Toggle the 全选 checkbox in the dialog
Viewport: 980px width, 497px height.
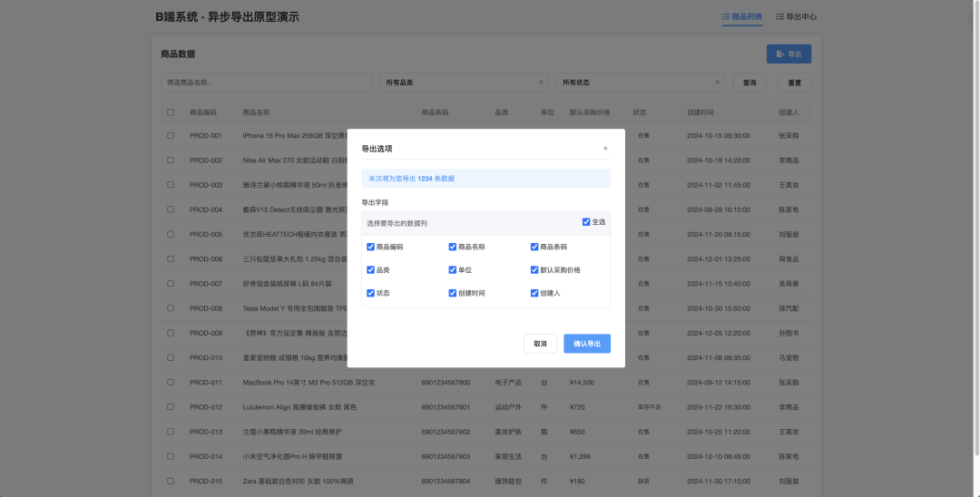pyautogui.click(x=586, y=222)
